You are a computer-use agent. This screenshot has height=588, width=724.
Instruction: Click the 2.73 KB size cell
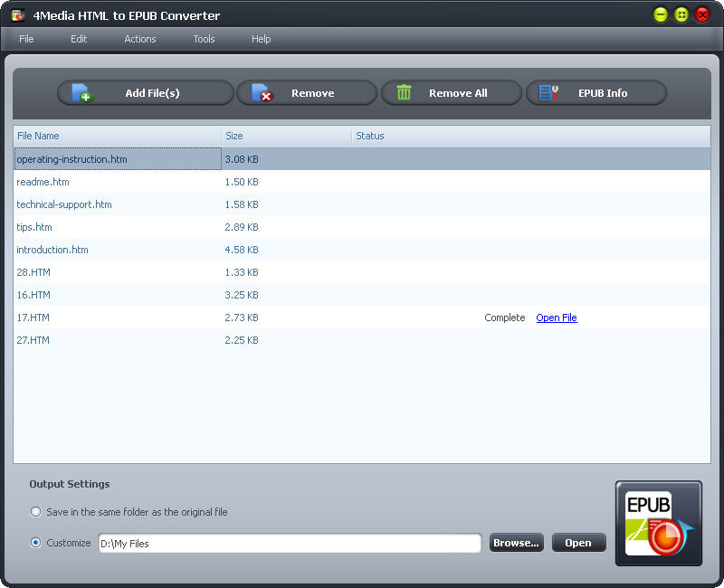click(x=242, y=318)
